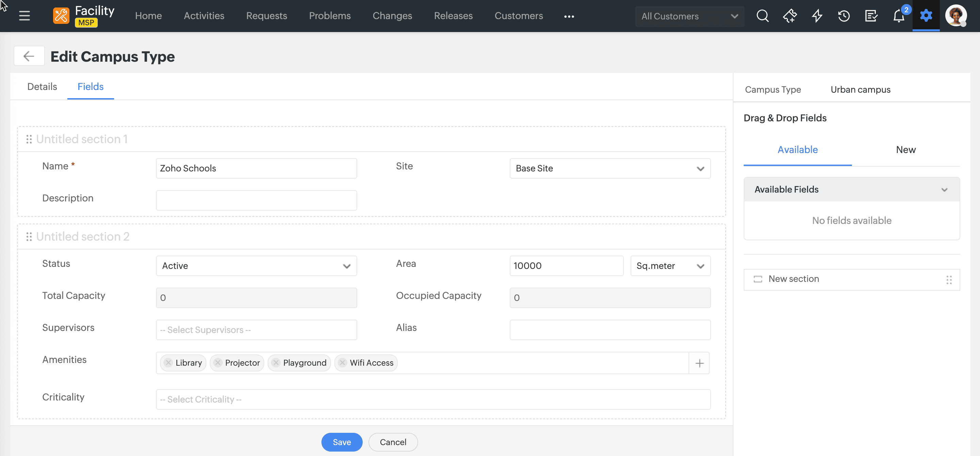Screen dimensions: 980x456
Task: Remove the Library amenity tag
Action: coord(169,362)
